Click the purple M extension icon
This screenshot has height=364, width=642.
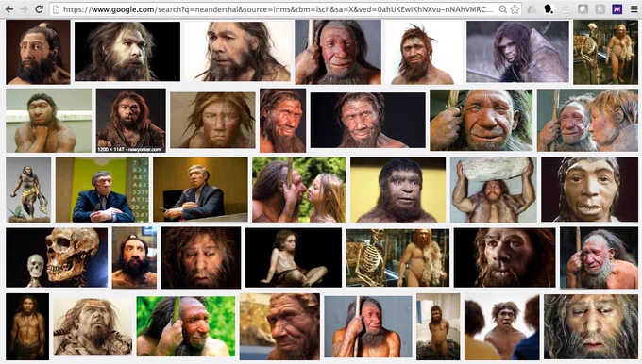click(x=617, y=9)
